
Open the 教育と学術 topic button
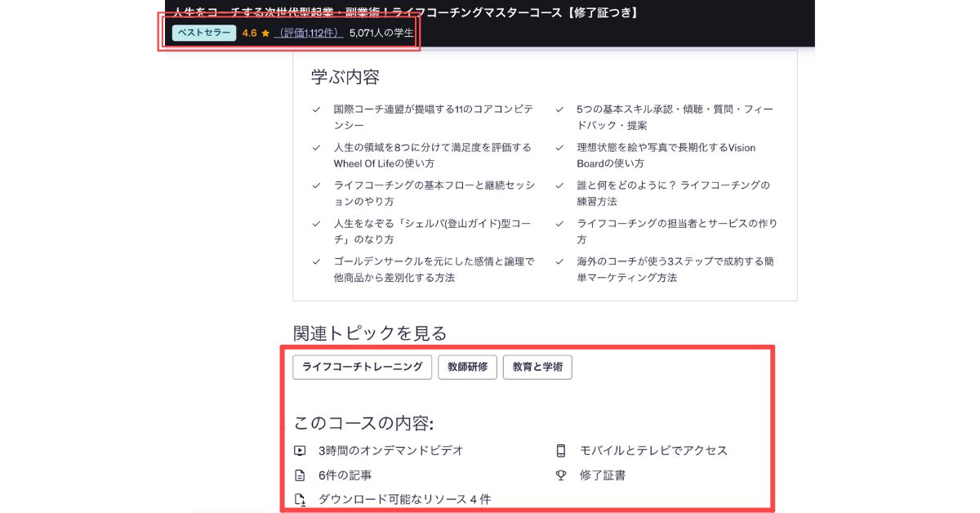tap(537, 367)
